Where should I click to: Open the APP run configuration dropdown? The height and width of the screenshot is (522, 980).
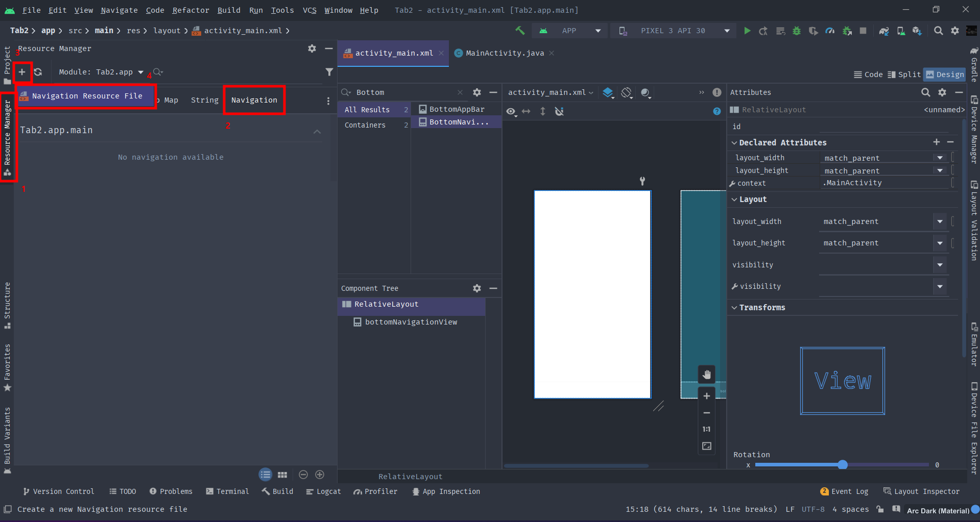tap(569, 31)
